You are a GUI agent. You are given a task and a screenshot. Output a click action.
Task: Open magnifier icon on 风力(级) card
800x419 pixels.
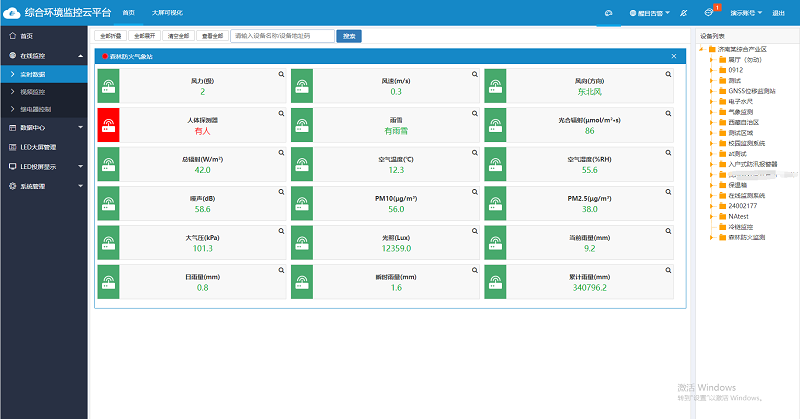[x=281, y=75]
